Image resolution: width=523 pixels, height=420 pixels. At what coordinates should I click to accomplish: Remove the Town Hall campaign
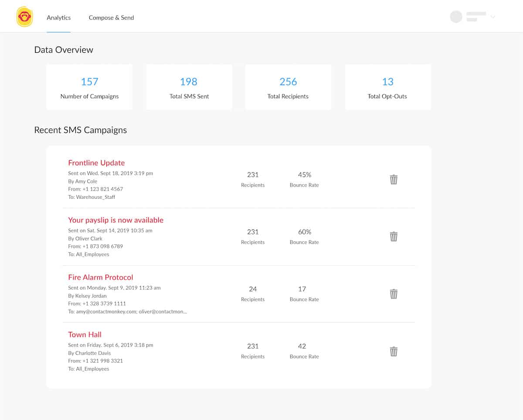tap(394, 351)
